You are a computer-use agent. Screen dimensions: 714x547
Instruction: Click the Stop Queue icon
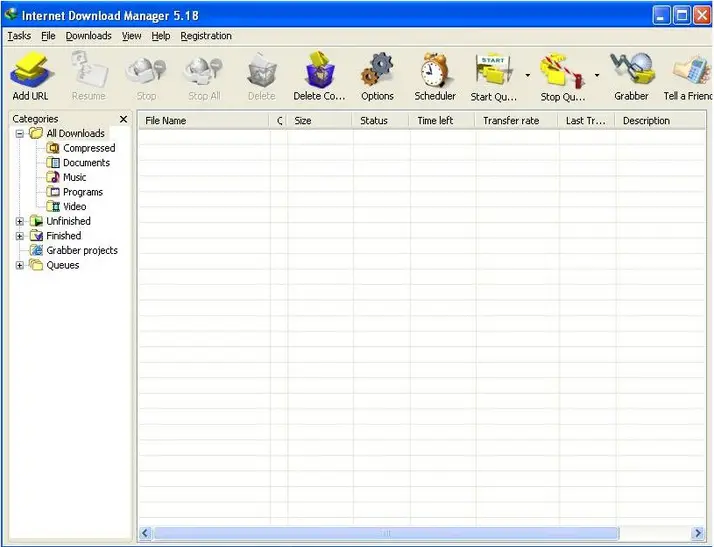pyautogui.click(x=563, y=70)
